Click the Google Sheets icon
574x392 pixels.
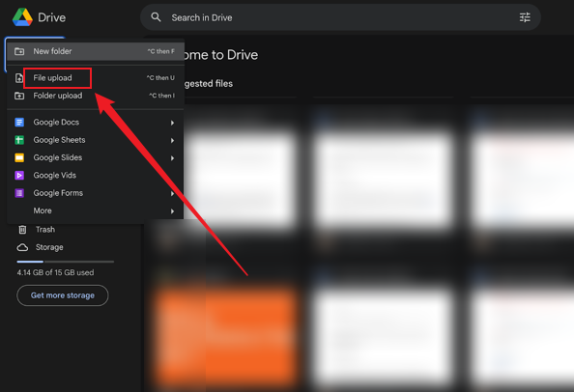19,140
